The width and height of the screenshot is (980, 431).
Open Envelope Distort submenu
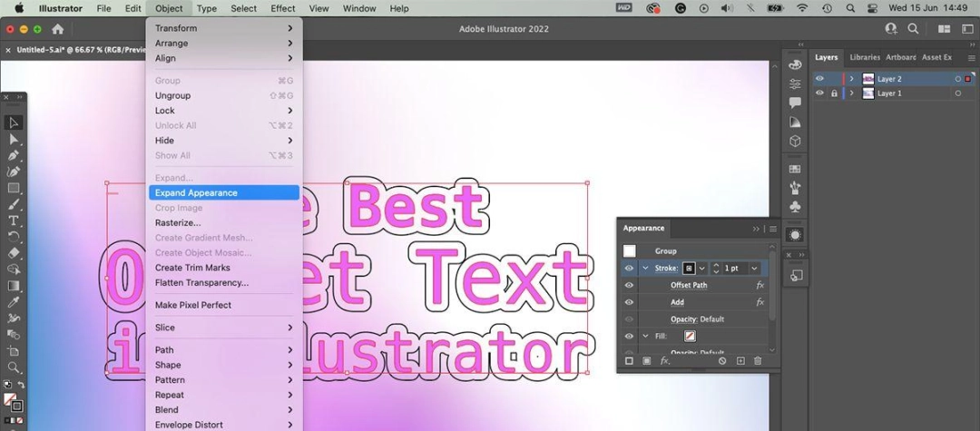coord(224,425)
